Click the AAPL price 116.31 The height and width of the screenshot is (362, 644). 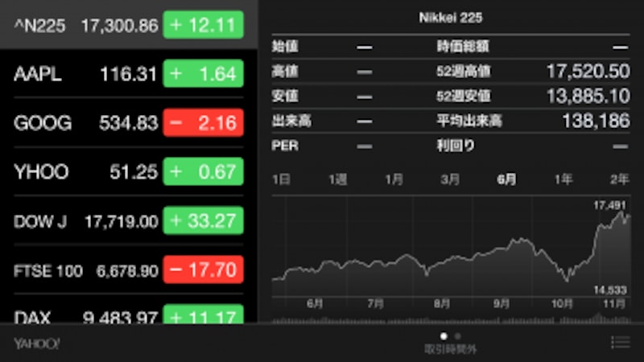(129, 74)
